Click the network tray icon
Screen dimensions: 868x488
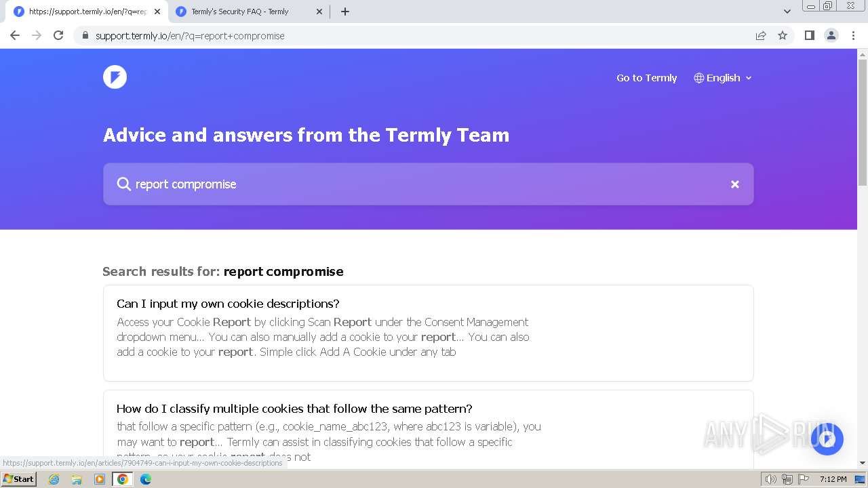(787, 479)
